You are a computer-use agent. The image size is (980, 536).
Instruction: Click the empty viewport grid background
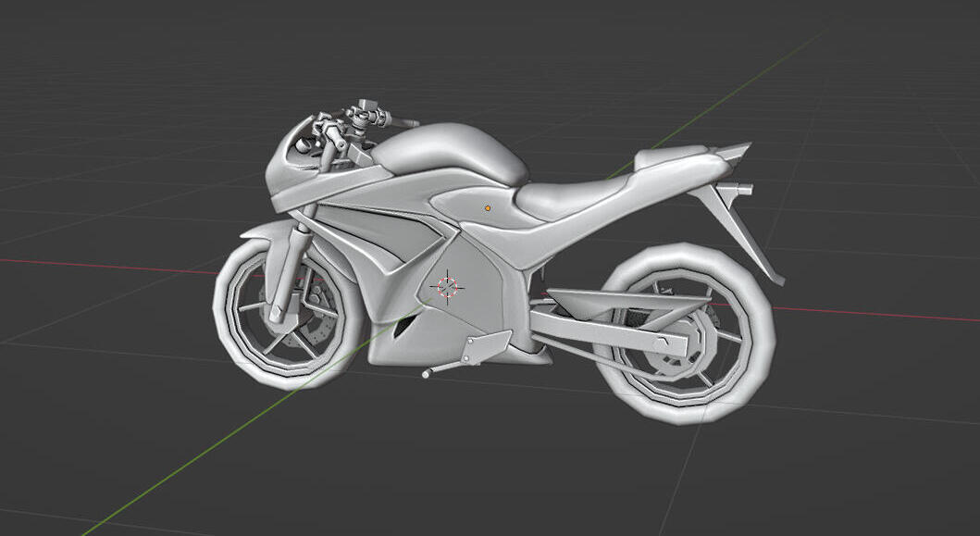coord(833,463)
